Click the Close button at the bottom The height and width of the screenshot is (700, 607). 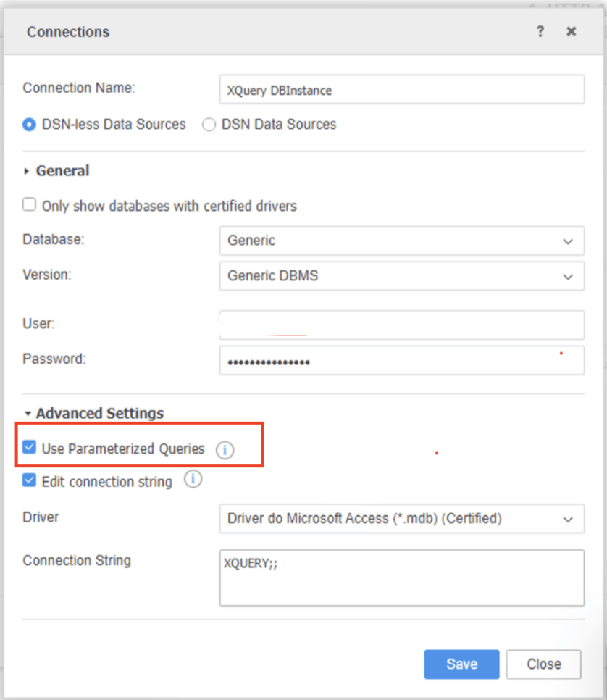click(543, 664)
